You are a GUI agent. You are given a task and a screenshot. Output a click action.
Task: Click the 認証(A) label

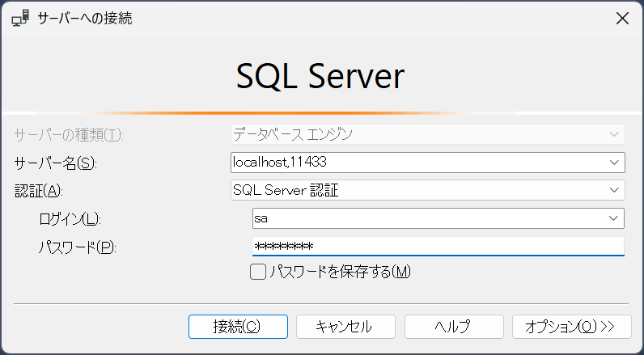[38, 190]
